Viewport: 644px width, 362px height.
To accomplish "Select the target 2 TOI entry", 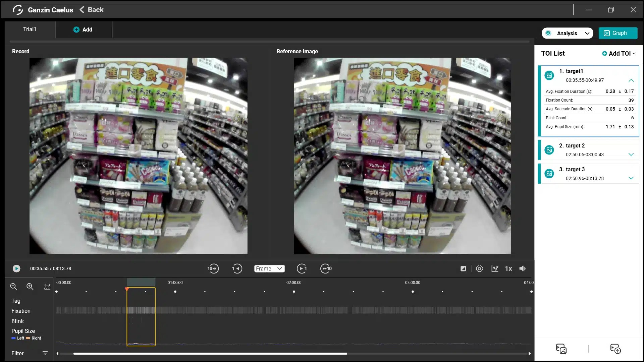I will pos(589,150).
